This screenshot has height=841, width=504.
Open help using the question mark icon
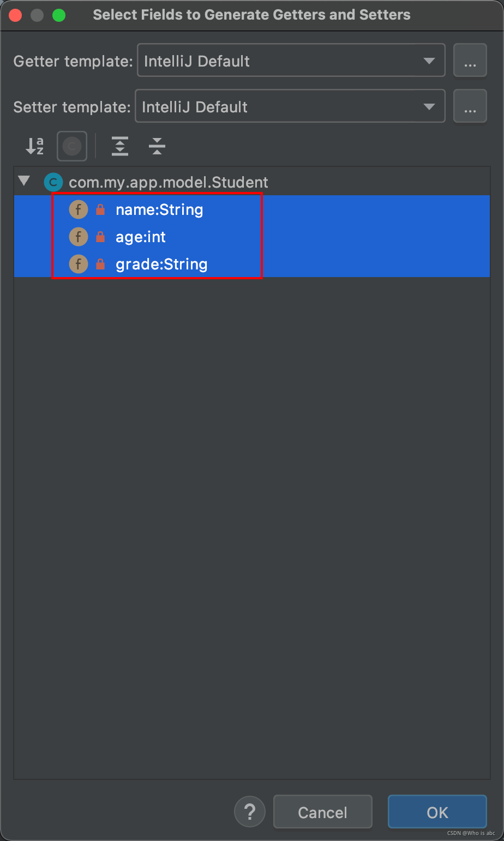[249, 812]
